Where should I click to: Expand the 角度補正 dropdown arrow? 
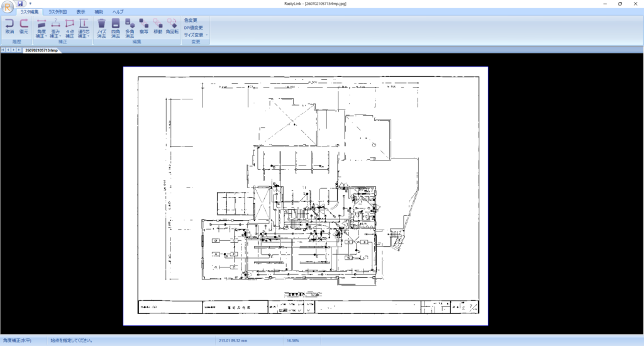coord(46,36)
